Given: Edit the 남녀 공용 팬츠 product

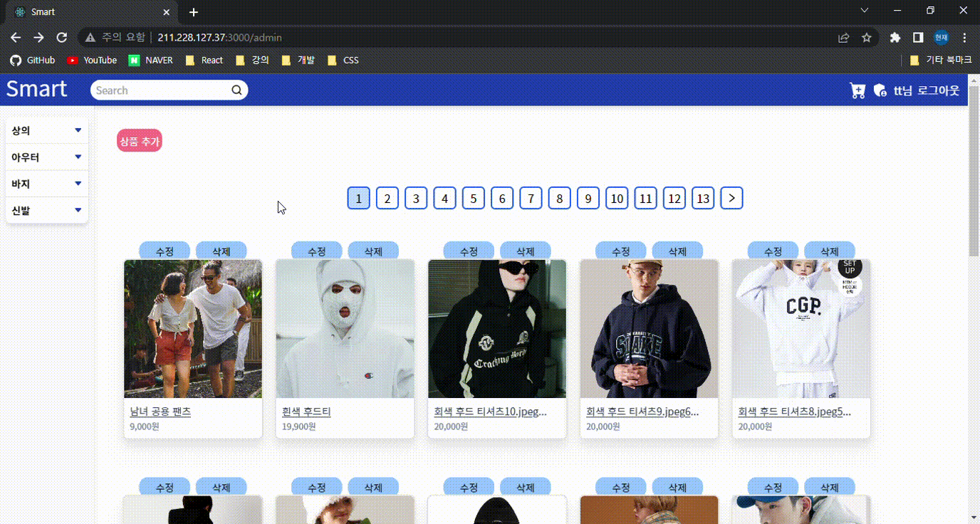Looking at the screenshot, I should [165, 251].
